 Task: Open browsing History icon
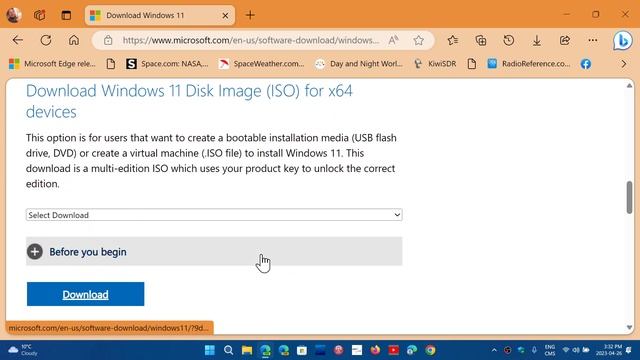(509, 40)
